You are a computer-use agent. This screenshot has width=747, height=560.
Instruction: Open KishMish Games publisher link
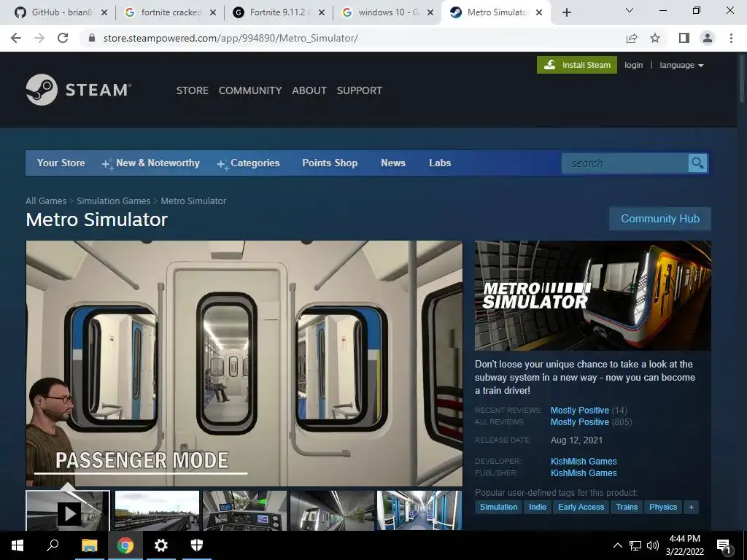(584, 472)
